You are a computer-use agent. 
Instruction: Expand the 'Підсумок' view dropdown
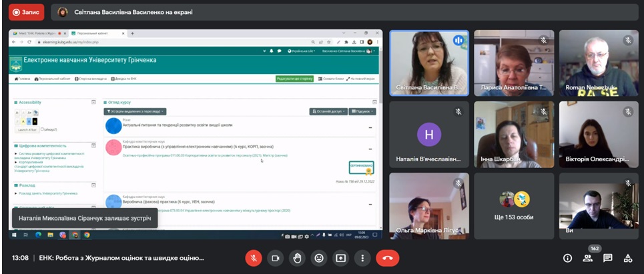click(x=362, y=111)
